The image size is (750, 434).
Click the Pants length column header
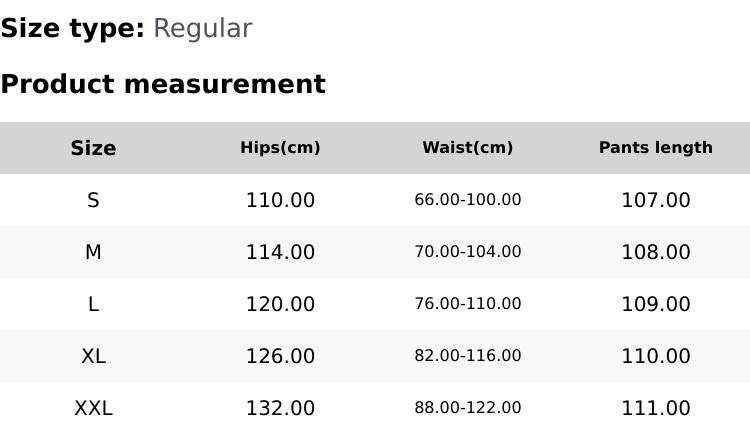655,148
